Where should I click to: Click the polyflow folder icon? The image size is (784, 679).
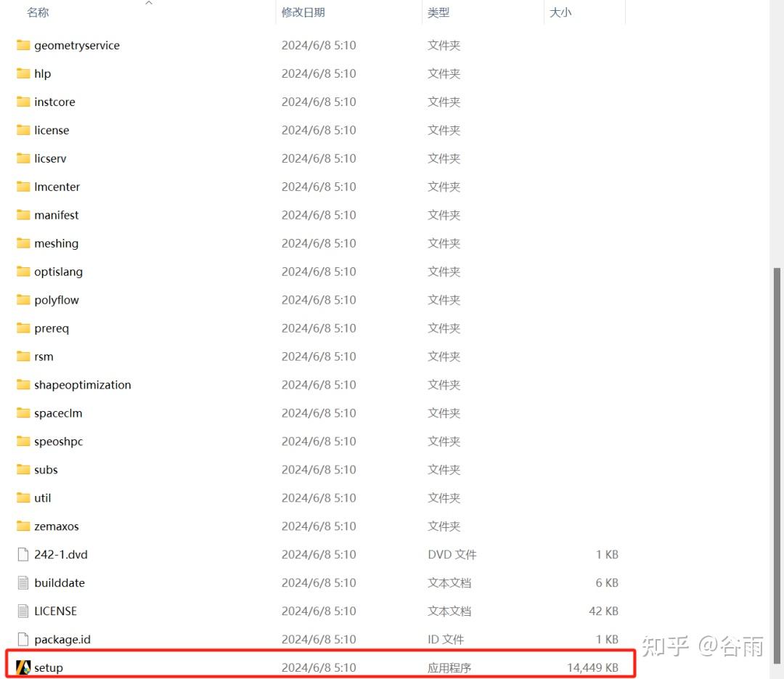coord(23,300)
